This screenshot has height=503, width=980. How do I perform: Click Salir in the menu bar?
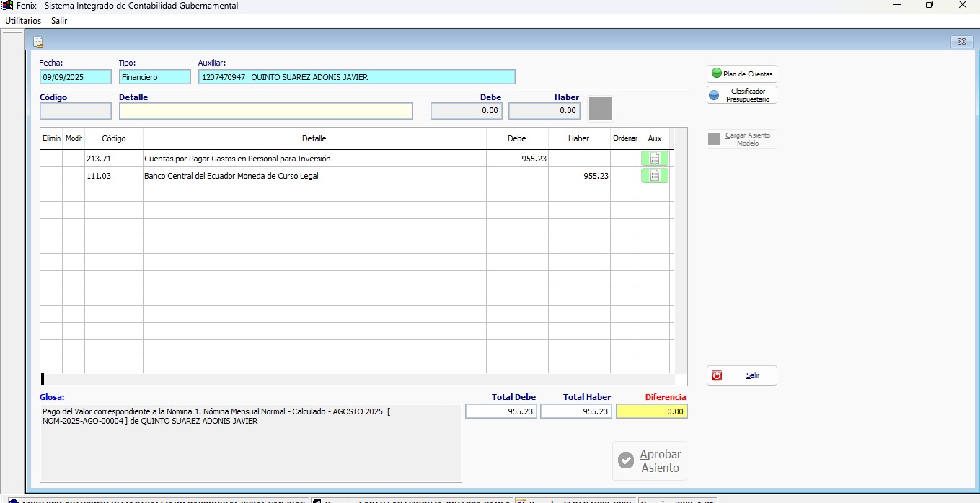click(59, 21)
